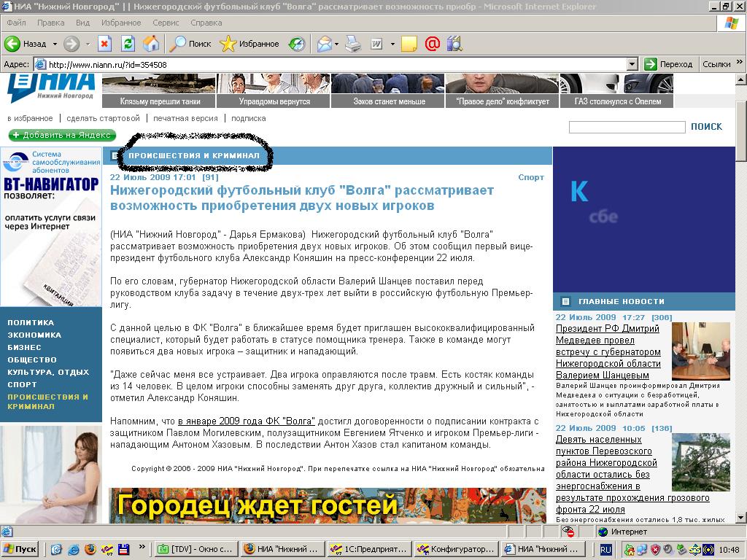Open the Файл menu
Screen dimensions: 747x560
coord(17,23)
